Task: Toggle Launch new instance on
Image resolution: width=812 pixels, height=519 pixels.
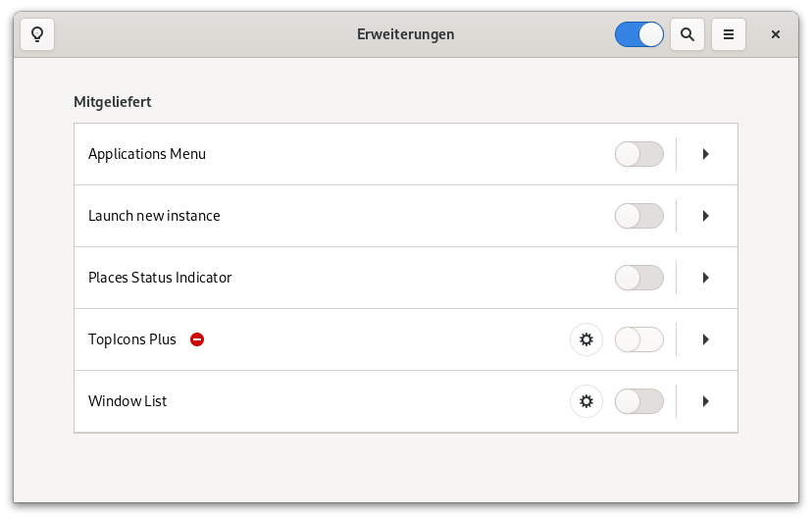Action: point(639,216)
